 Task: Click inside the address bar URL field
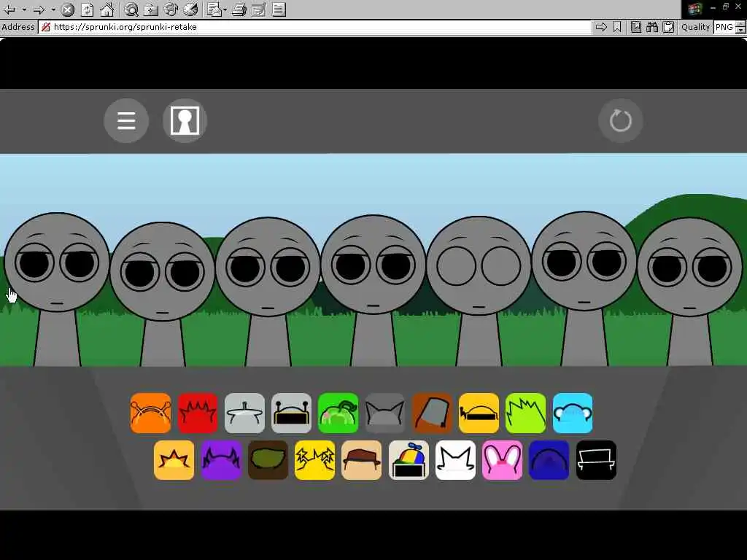click(314, 27)
